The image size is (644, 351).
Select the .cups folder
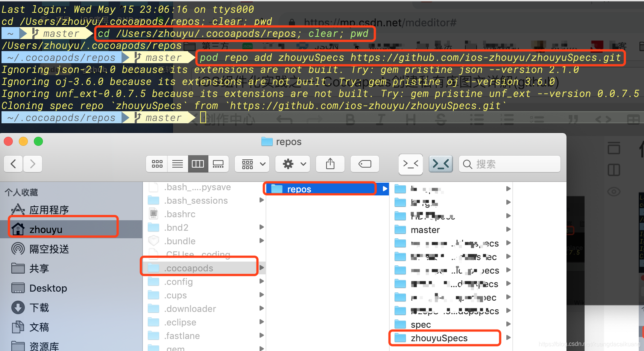coord(204,295)
